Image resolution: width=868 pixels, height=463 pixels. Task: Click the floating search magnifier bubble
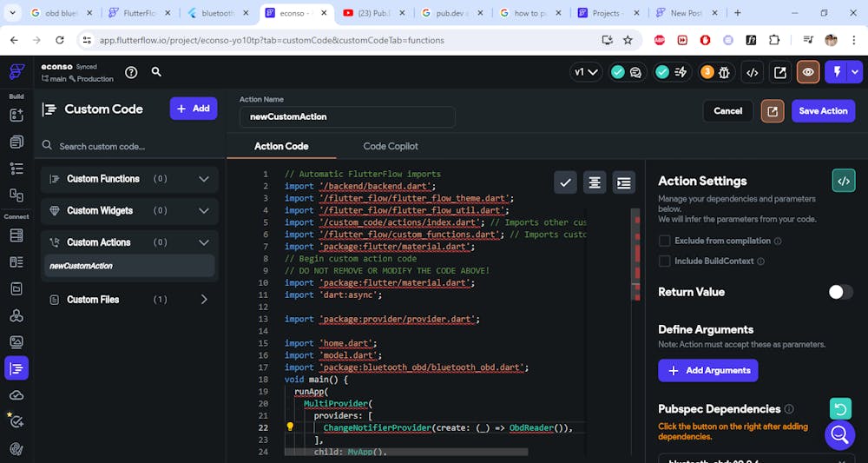pyautogui.click(x=839, y=434)
